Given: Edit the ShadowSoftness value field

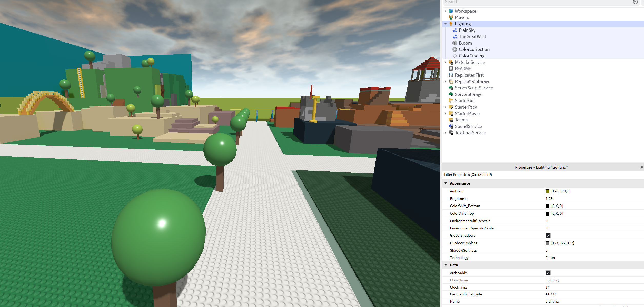Looking at the screenshot, I should pos(594,250).
